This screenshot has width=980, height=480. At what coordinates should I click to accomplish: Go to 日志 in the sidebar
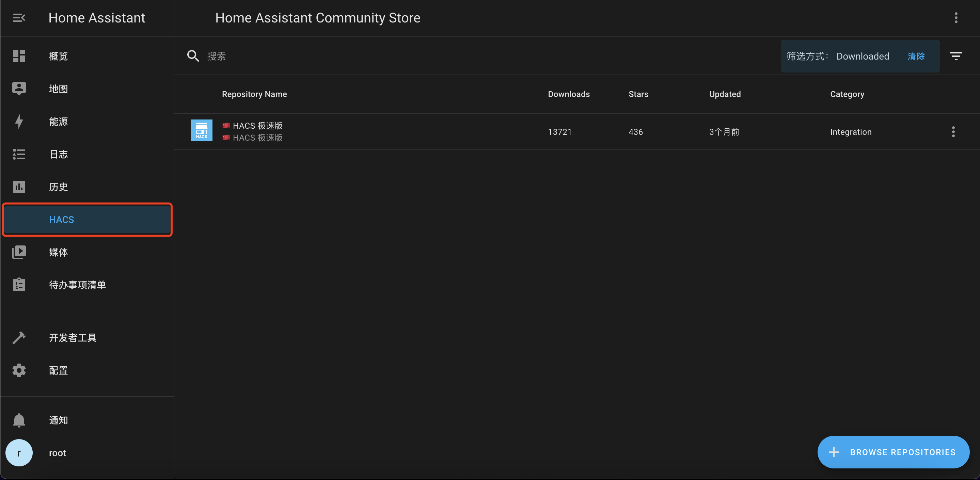tap(58, 155)
